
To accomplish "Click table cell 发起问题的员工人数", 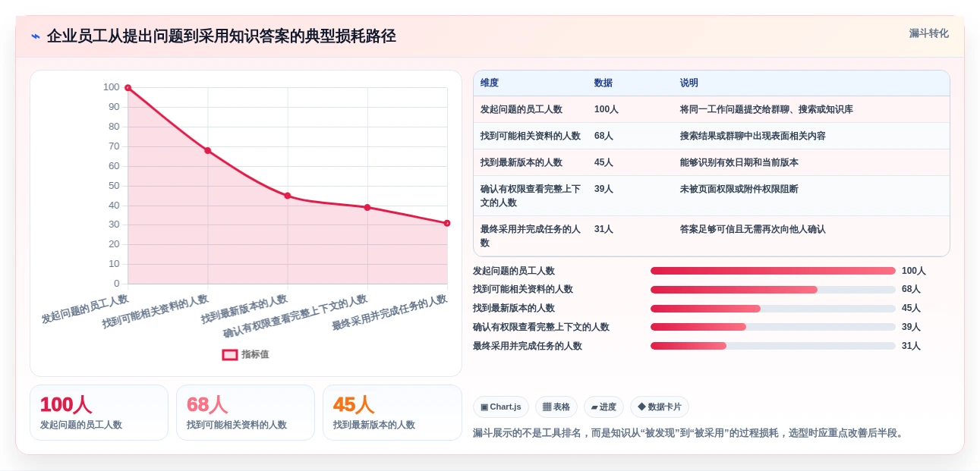I will (x=522, y=109).
